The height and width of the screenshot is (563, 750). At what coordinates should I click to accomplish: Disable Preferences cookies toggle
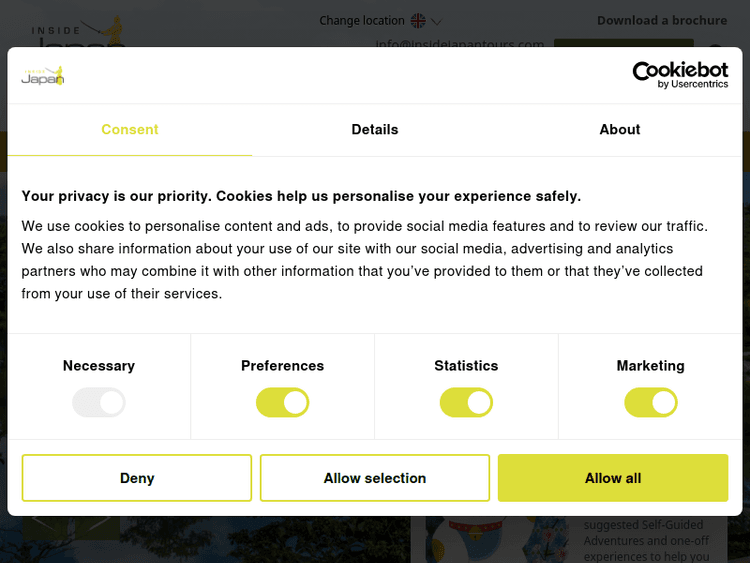click(x=283, y=403)
